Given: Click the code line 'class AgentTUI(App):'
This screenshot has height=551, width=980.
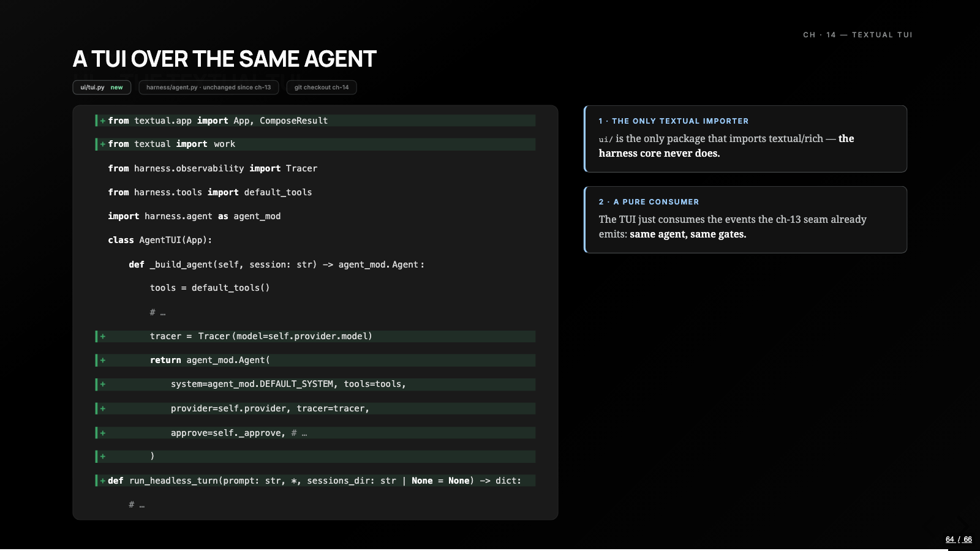Looking at the screenshot, I should 160,240.
